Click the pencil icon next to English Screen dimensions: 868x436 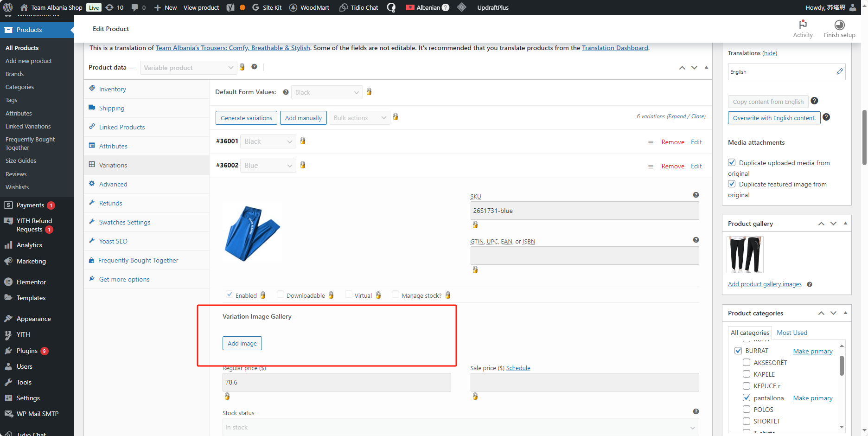(840, 71)
